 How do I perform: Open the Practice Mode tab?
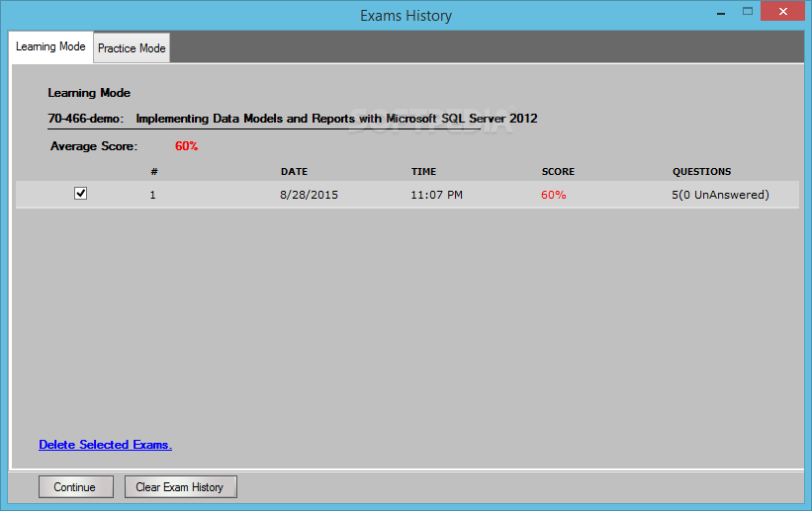[132, 48]
